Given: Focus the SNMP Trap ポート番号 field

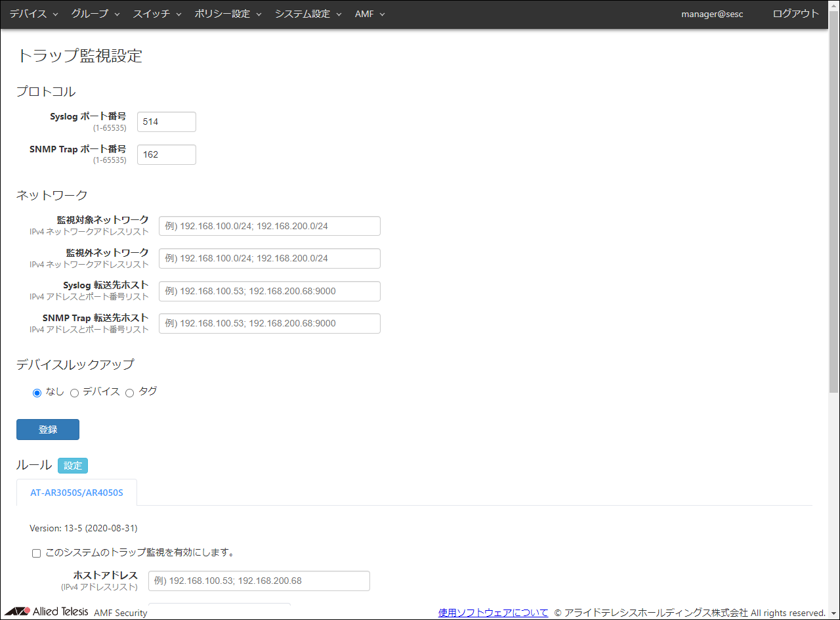Looking at the screenshot, I should tap(167, 155).
